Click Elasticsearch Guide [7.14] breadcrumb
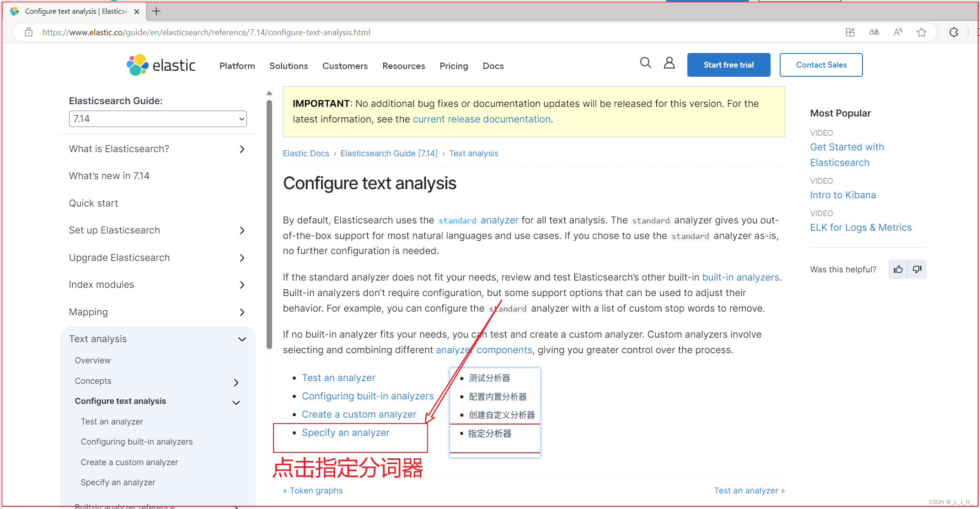Image resolution: width=980 pixels, height=509 pixels. tap(389, 154)
